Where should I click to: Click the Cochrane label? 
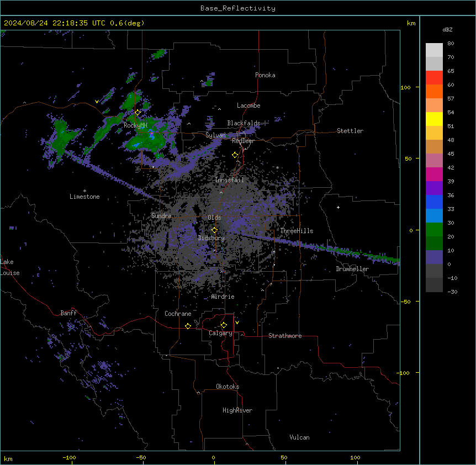pos(178,314)
